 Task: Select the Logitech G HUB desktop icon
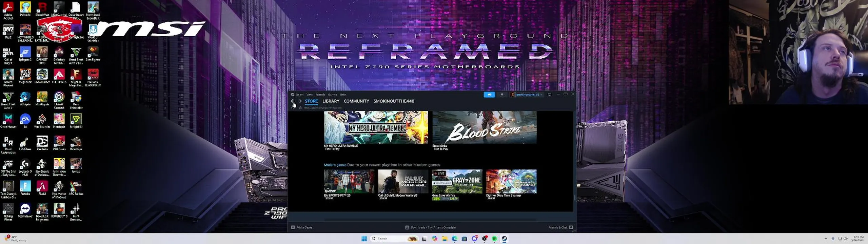pos(25,167)
